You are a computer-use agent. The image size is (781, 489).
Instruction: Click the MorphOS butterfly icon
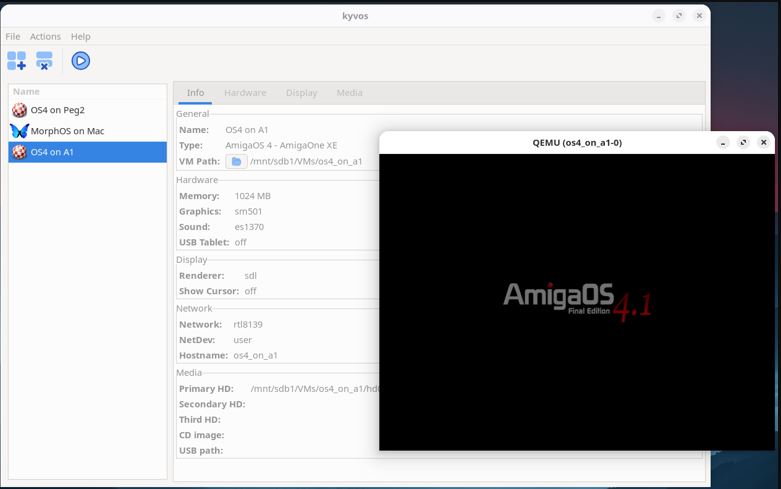click(19, 131)
